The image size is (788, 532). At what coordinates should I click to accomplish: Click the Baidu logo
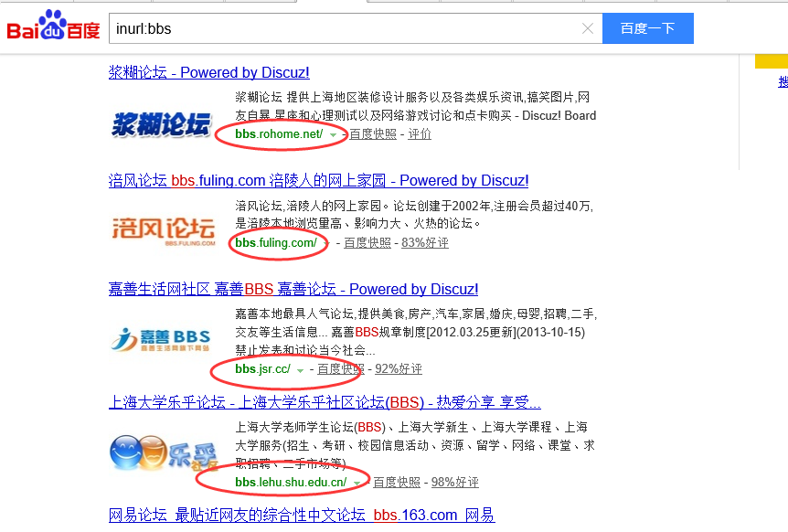(53, 27)
